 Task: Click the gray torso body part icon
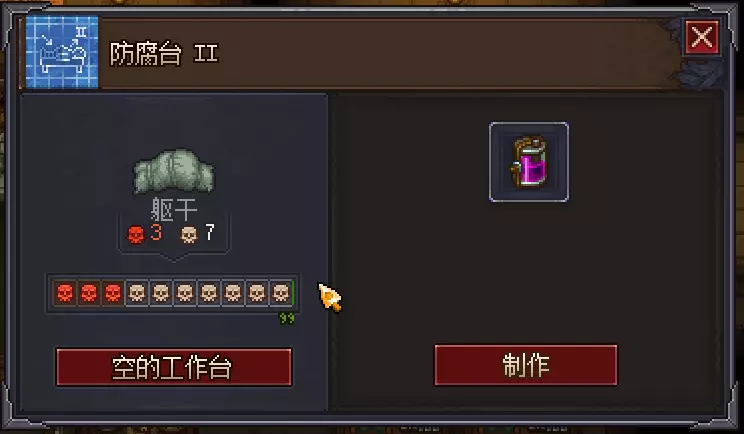tap(174, 171)
